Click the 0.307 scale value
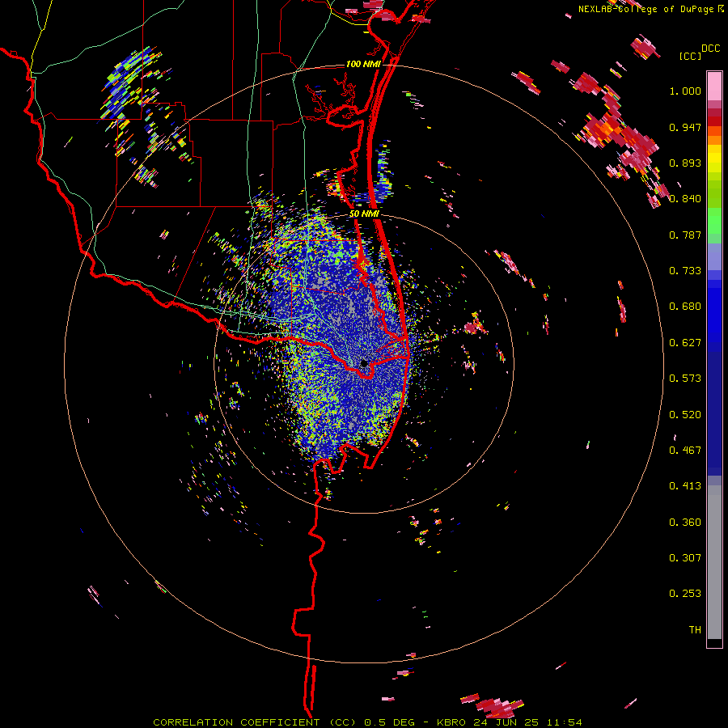This screenshot has height=728, width=728. (685, 558)
